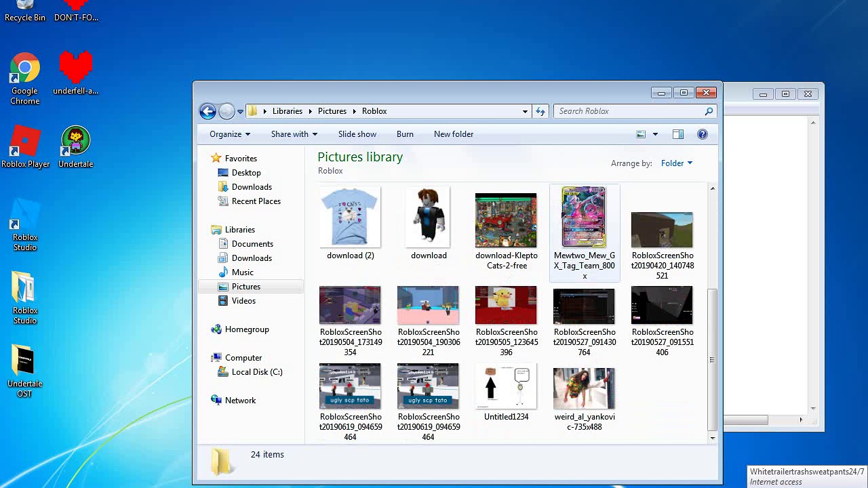Image resolution: width=868 pixels, height=488 pixels.
Task: Open Homegroup in the navigation pane
Action: (x=240, y=329)
